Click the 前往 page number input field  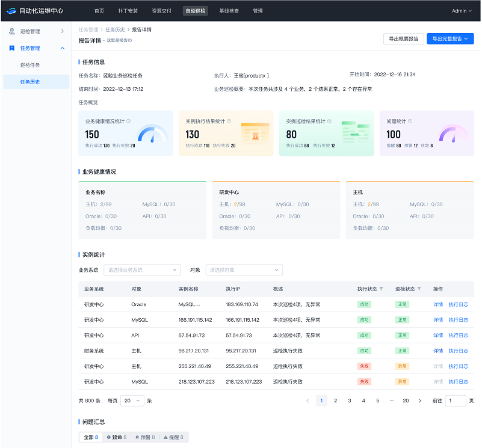coord(455,400)
